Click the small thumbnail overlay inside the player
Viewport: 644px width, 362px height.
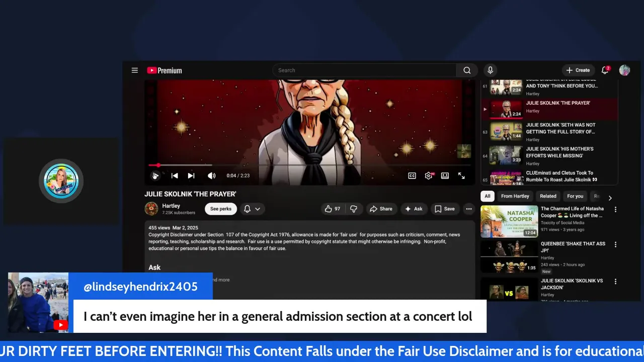click(x=464, y=151)
